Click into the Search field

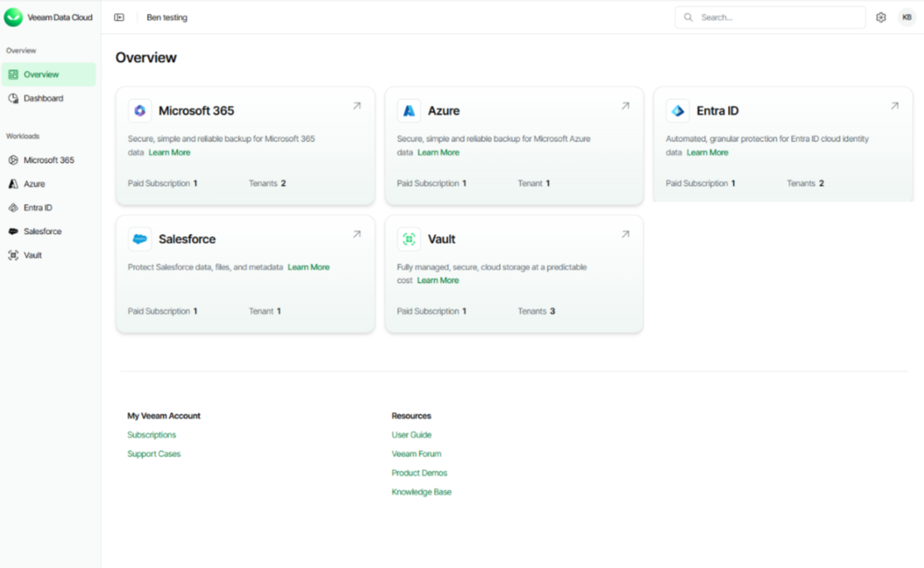click(x=777, y=17)
